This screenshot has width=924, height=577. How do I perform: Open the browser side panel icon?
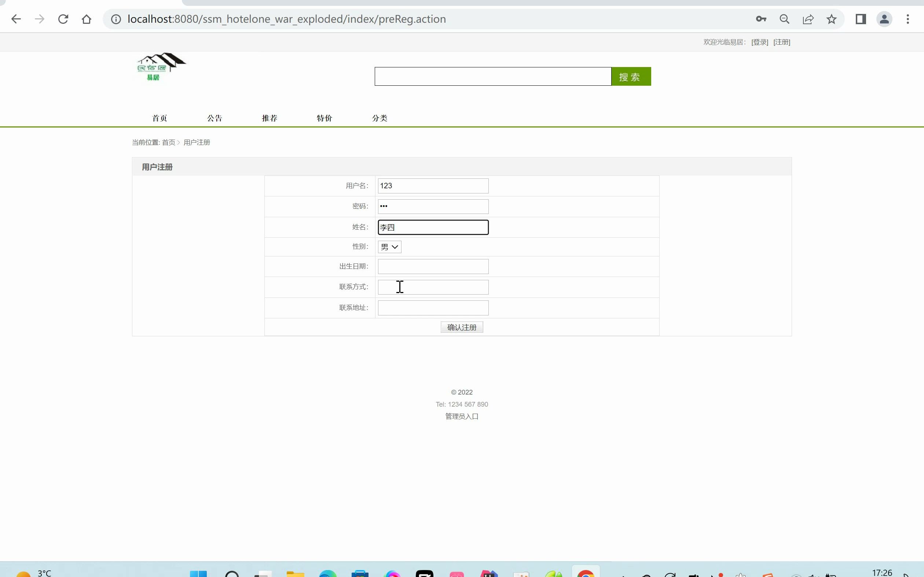(861, 19)
